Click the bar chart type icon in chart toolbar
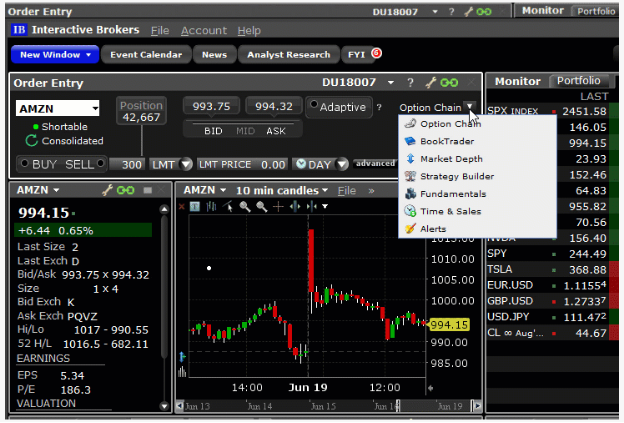 tap(211, 206)
